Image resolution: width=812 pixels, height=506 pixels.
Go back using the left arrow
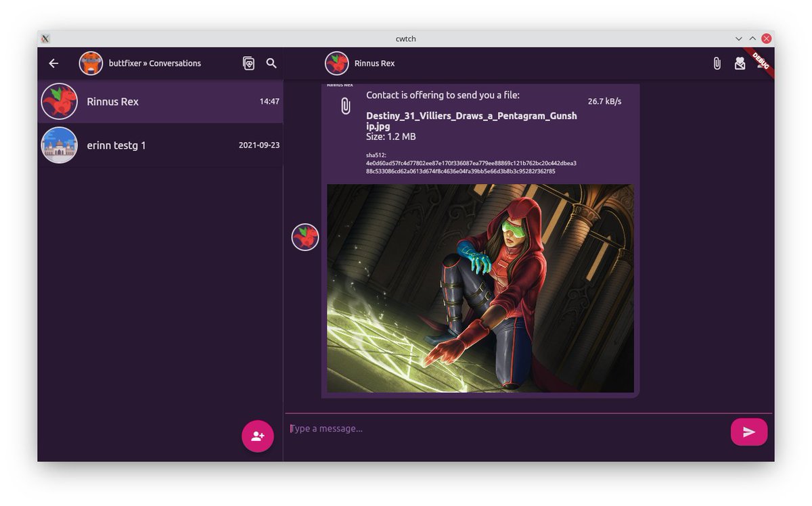tap(53, 63)
